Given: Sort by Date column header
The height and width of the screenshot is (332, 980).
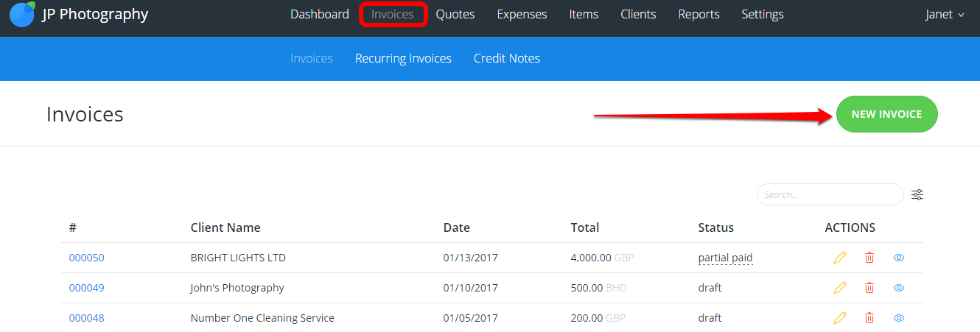Looking at the screenshot, I should 457,227.
